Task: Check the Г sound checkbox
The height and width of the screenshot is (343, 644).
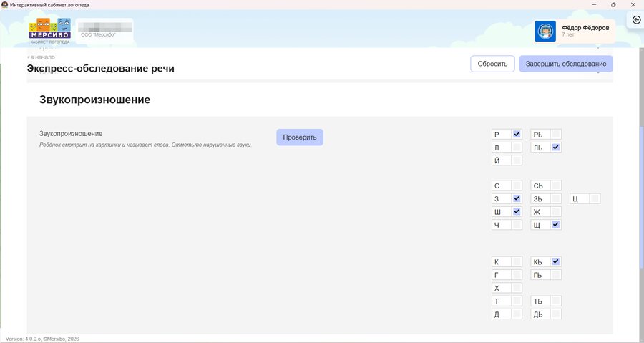Action: point(517,275)
